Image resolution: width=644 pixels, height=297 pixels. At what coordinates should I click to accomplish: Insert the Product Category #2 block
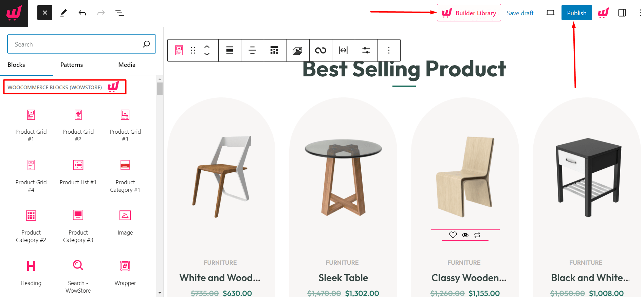(31, 227)
